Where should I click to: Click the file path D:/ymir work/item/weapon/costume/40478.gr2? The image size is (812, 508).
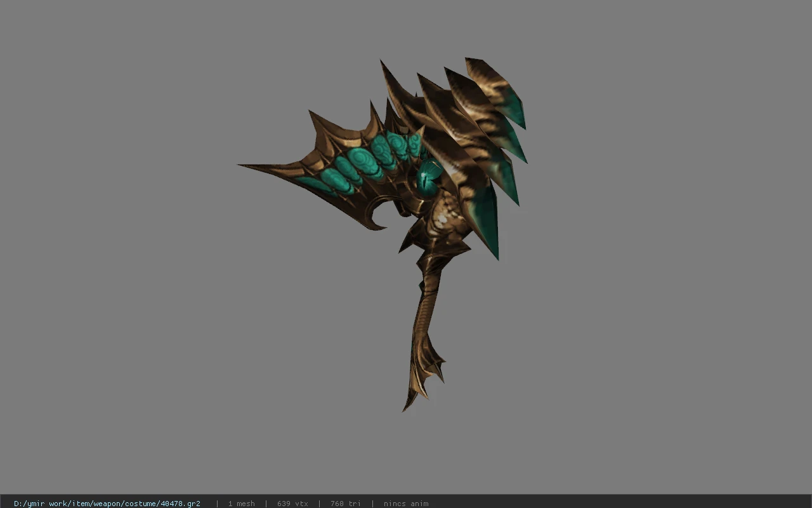(107, 504)
